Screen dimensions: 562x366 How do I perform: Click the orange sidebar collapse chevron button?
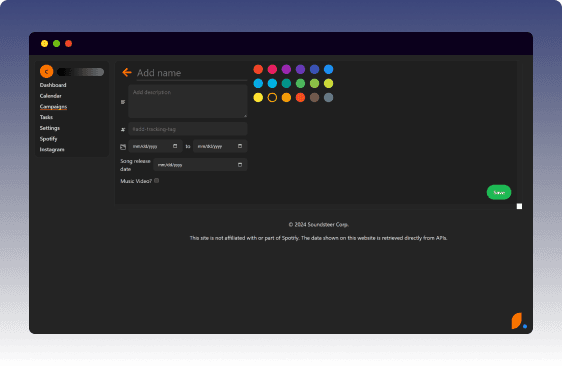tap(47, 72)
